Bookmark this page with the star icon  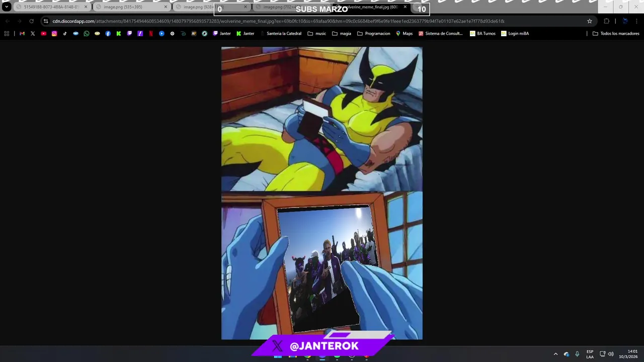click(590, 21)
